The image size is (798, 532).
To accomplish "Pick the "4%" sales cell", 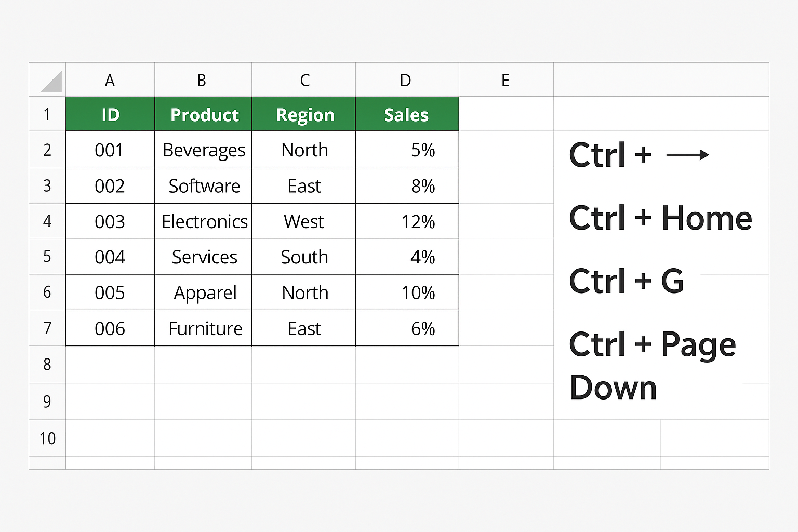I will click(x=407, y=257).
